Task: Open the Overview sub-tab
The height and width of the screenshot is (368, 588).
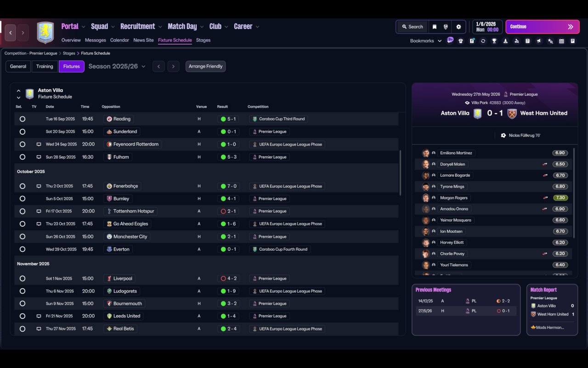Action: point(71,40)
